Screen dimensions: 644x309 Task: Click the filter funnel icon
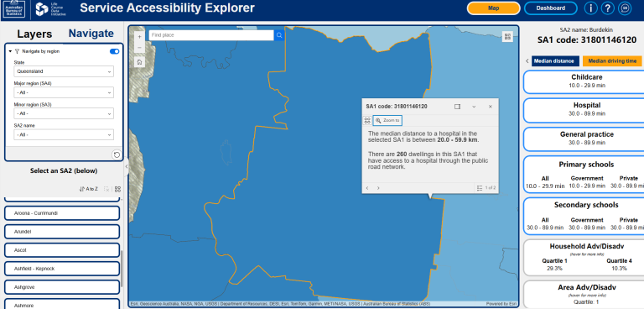coord(17,51)
